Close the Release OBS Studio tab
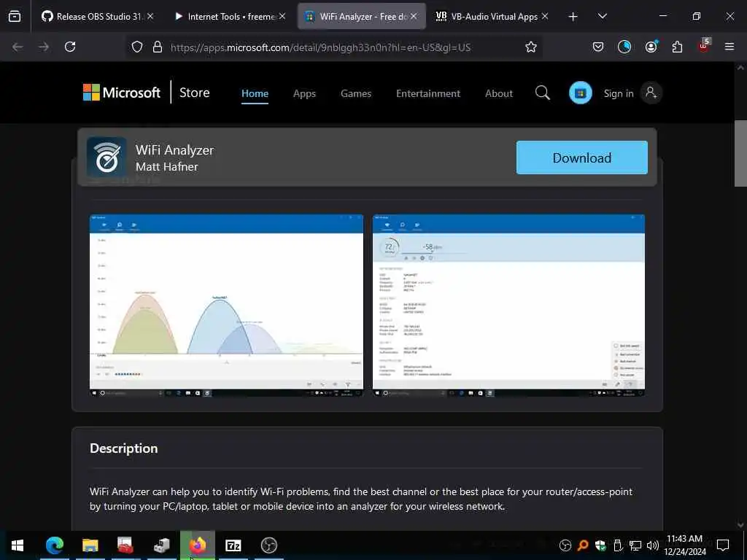Viewport: 747px width, 560px height. 150,16
